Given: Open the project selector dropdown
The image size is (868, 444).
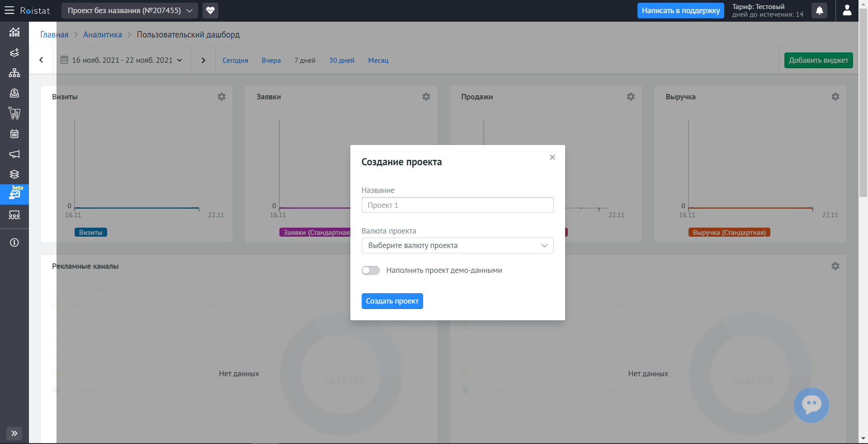Looking at the screenshot, I should click(130, 10).
